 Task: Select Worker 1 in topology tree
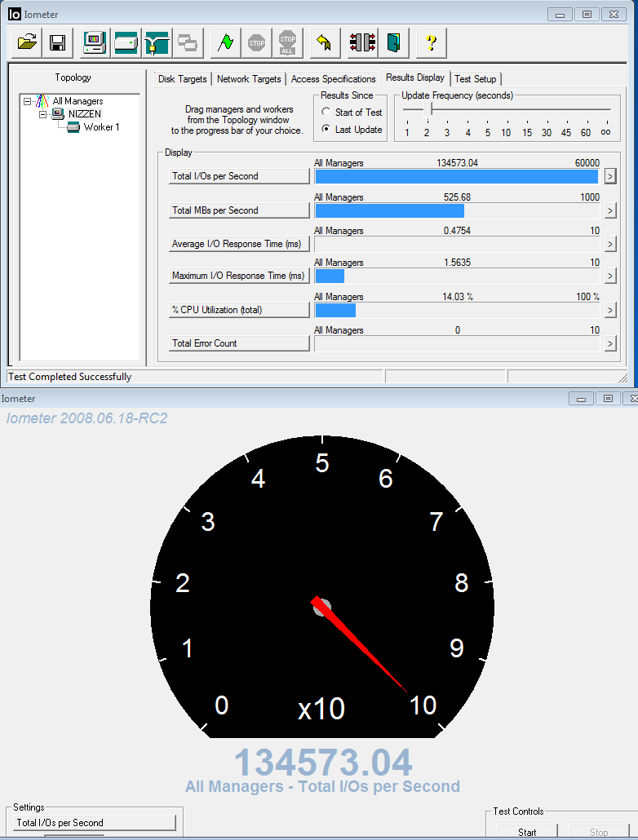pos(101,127)
